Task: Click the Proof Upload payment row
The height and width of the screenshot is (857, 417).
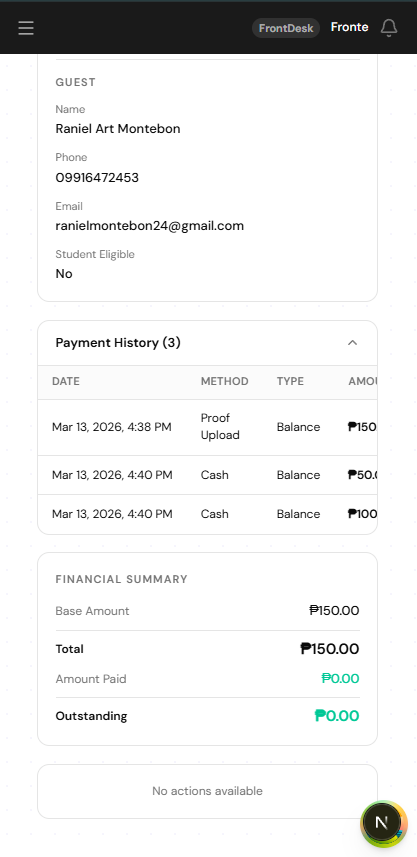Action: [x=207, y=427]
